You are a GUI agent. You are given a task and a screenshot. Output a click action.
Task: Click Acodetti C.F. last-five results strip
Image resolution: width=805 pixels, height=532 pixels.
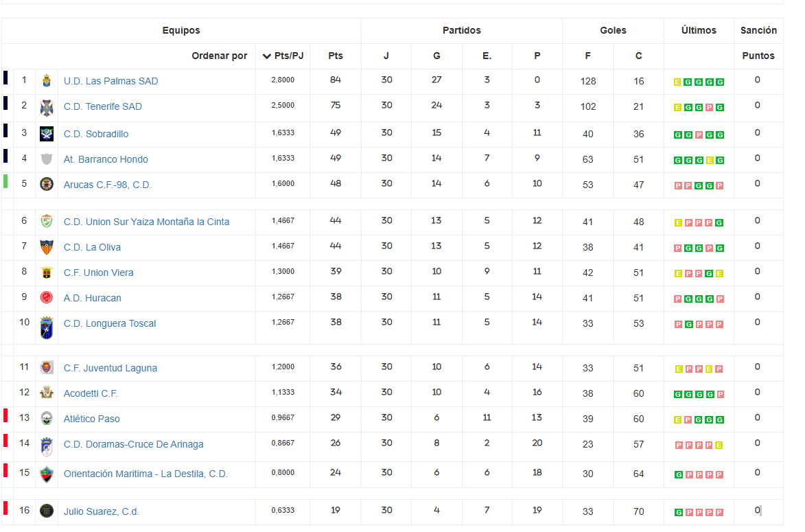699,395
